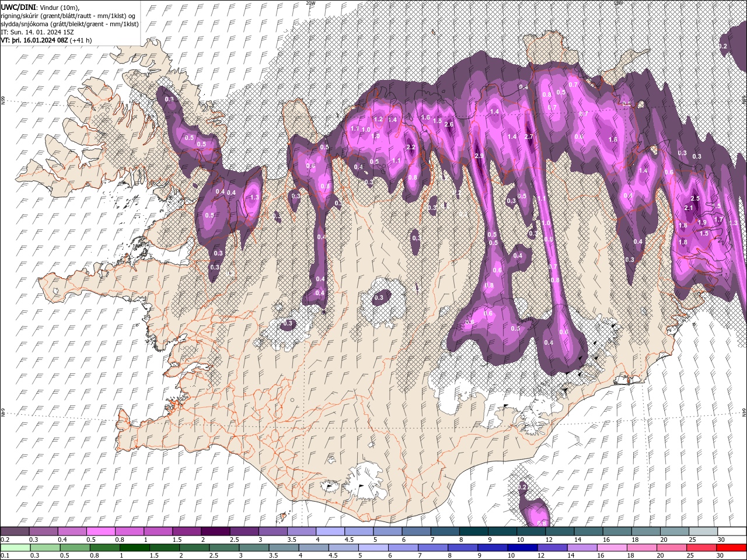The width and height of the screenshot is (747, 560).
Task: Click the dark purple snow legend swatch labeled 2
Action: (x=215, y=531)
